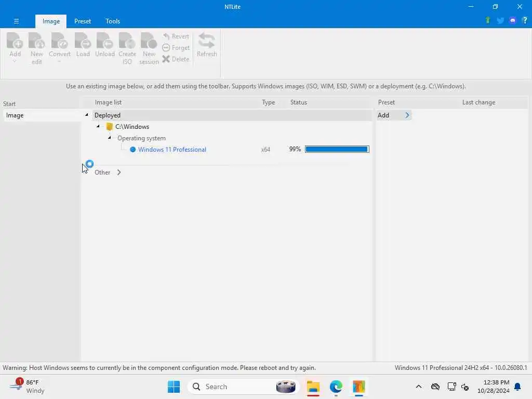Click the network display tray icon
The width and height of the screenshot is (532, 399).
point(451,387)
